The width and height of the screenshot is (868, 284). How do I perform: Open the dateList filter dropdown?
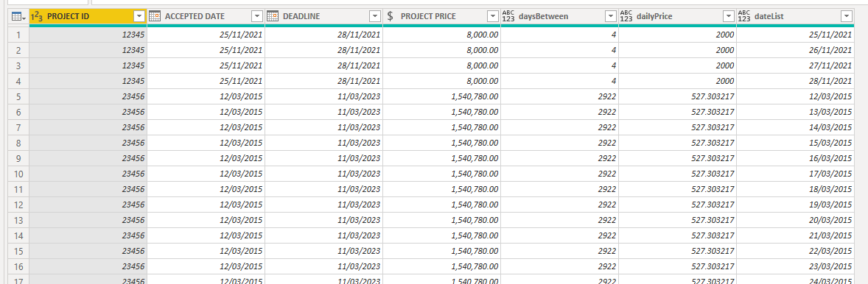click(x=847, y=17)
